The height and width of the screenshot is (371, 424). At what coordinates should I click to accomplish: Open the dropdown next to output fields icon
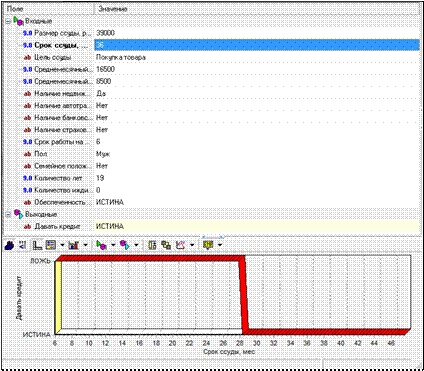click(136, 245)
